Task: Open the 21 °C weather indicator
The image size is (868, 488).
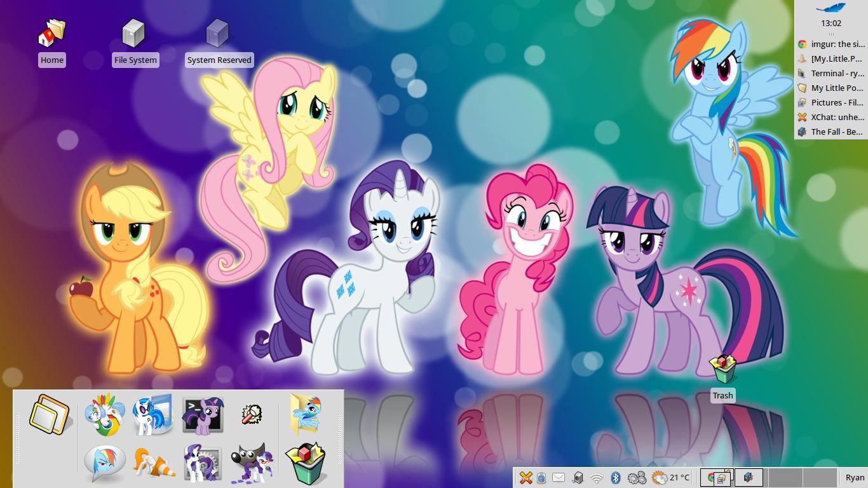Action: tap(671, 478)
